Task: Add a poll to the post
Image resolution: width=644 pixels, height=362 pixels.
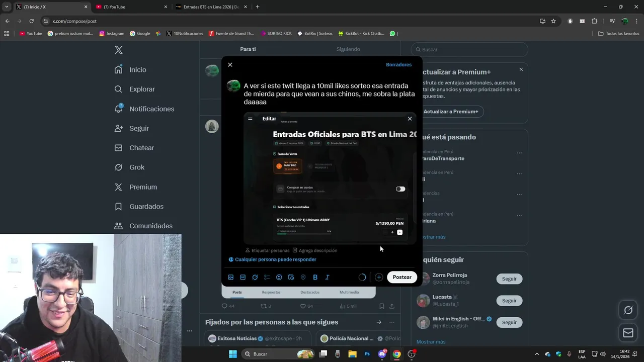Action: tap(267, 277)
